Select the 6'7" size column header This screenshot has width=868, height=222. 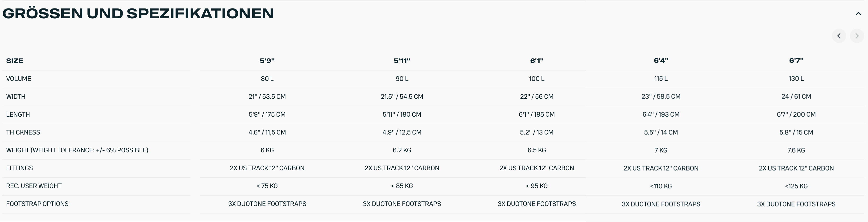coord(796,60)
